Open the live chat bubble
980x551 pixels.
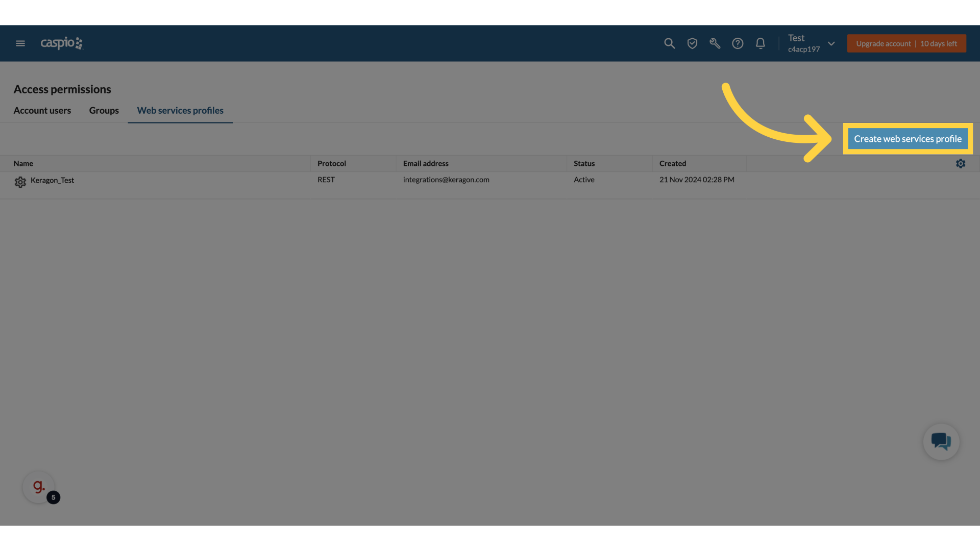[x=941, y=442]
